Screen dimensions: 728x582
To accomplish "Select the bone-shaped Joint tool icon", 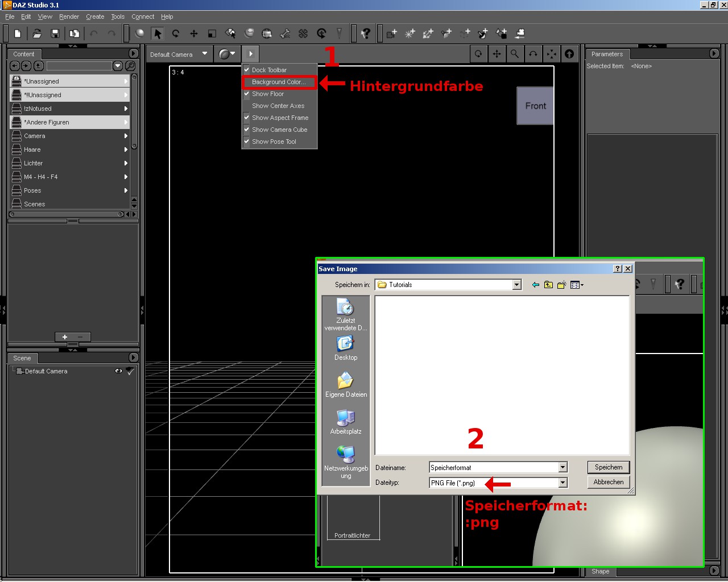I will 285,34.
